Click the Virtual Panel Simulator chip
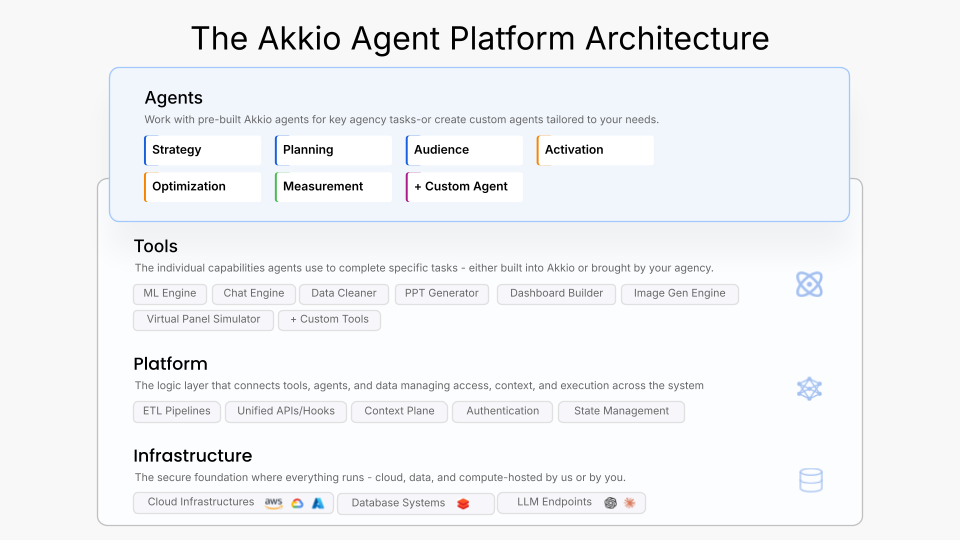The width and height of the screenshot is (960, 540). pos(203,320)
